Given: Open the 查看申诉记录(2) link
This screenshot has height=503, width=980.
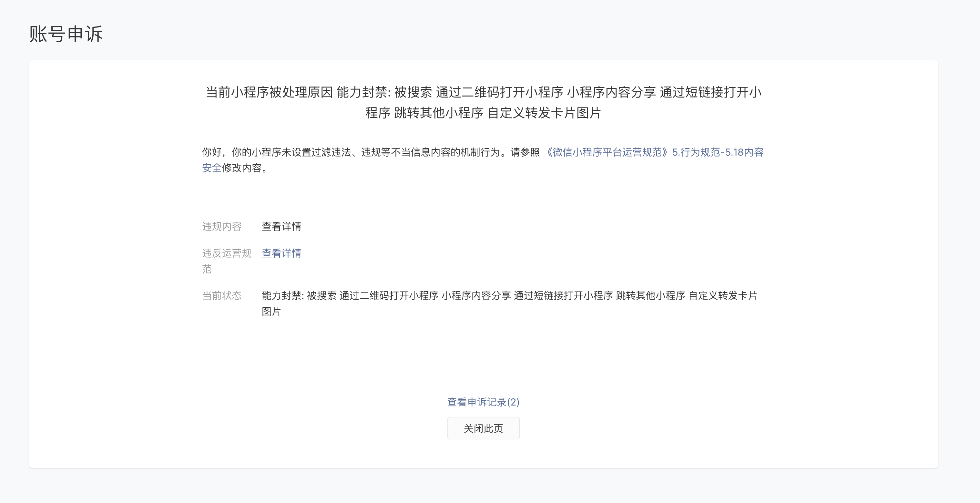Looking at the screenshot, I should coord(483,402).
